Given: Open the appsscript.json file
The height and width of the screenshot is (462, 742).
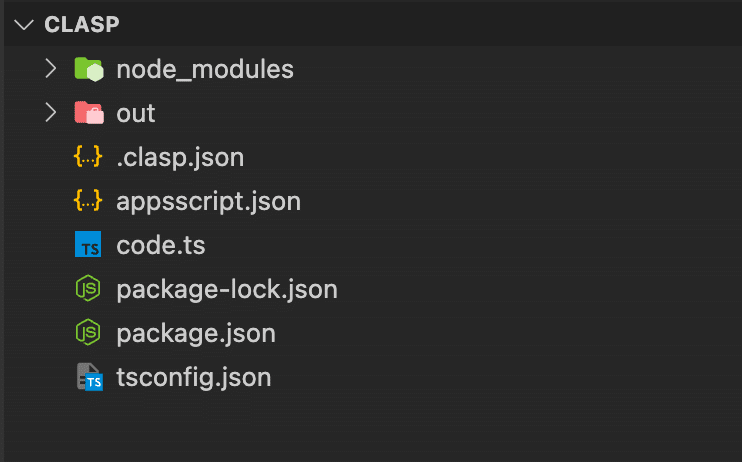Looking at the screenshot, I should 209,202.
